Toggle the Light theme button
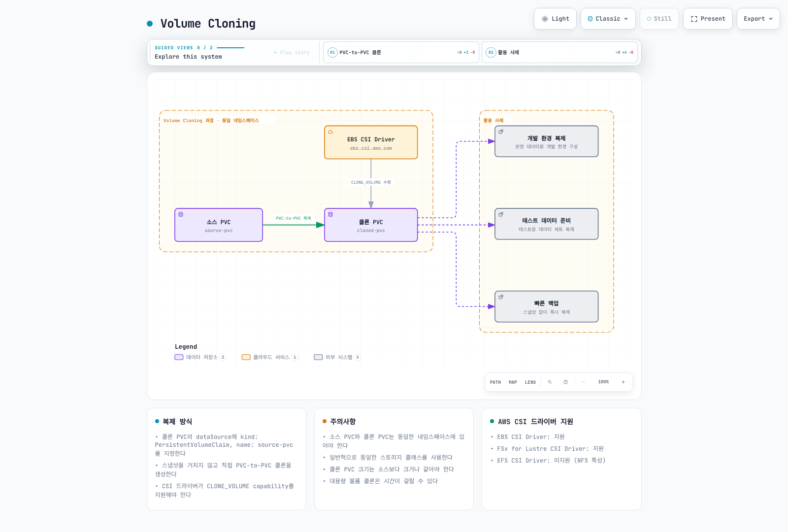Image resolution: width=788 pixels, height=532 pixels. [x=555, y=19]
